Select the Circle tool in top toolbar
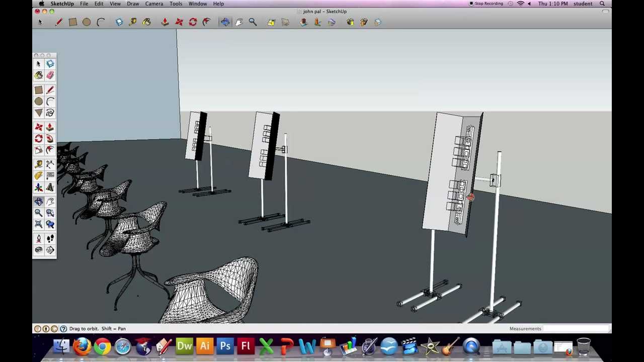 pyautogui.click(x=87, y=22)
